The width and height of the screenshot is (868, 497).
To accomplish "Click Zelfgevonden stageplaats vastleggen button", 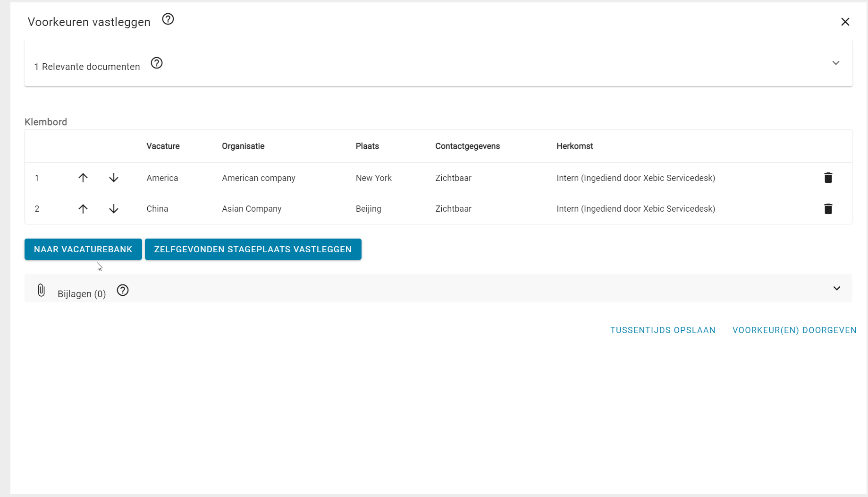I will (x=253, y=249).
